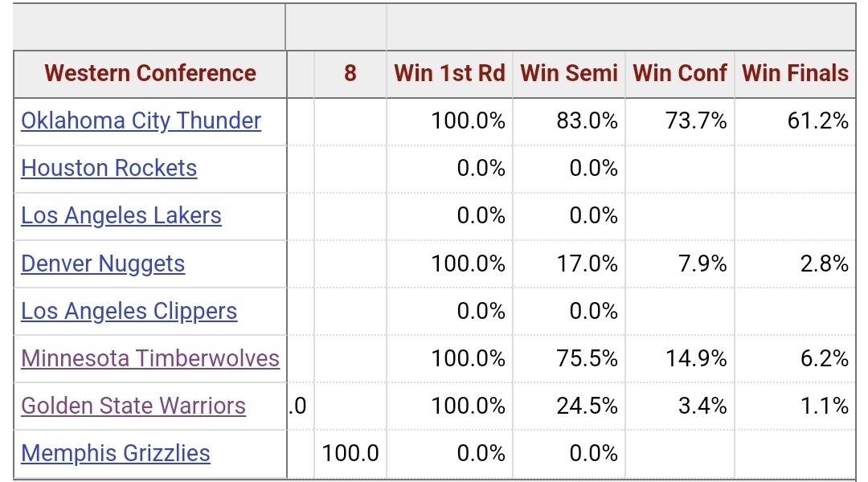Open the Memphis Grizzlies team link
The width and height of the screenshot is (868, 482).
pos(115,453)
